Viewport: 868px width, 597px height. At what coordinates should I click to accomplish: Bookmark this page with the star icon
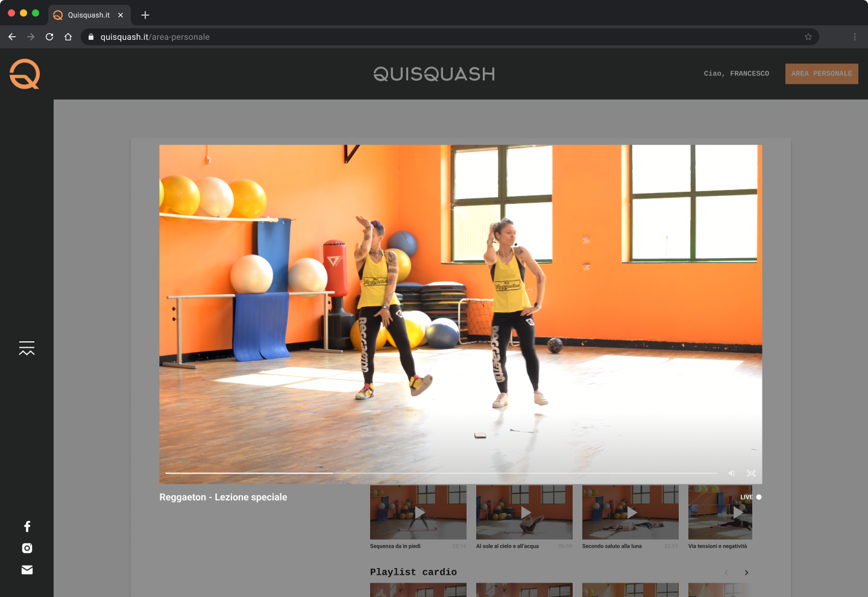[x=808, y=37]
